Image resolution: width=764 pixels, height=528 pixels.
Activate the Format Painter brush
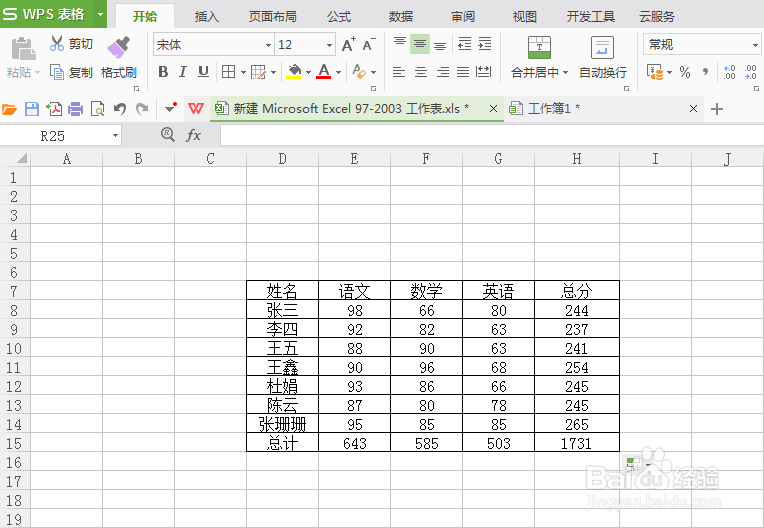coord(118,47)
